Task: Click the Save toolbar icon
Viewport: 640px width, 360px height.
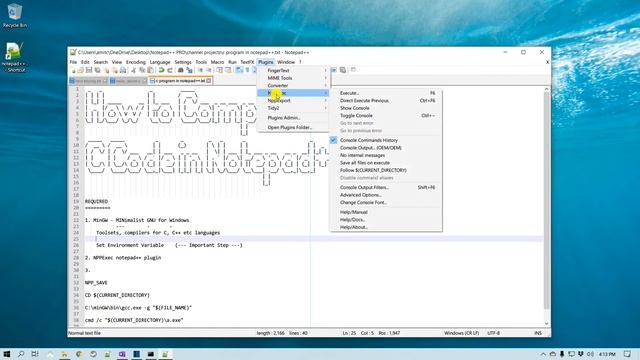Action: (89, 70)
